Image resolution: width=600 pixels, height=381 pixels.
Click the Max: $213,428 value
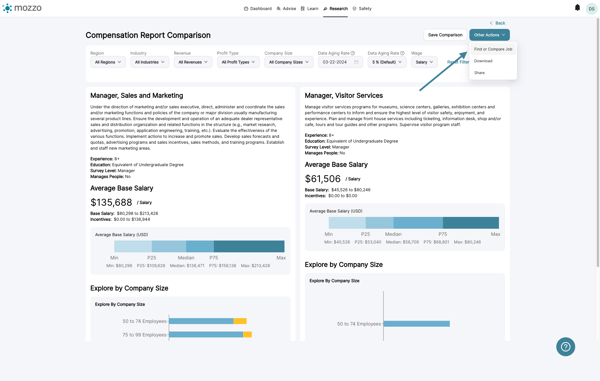point(255,265)
